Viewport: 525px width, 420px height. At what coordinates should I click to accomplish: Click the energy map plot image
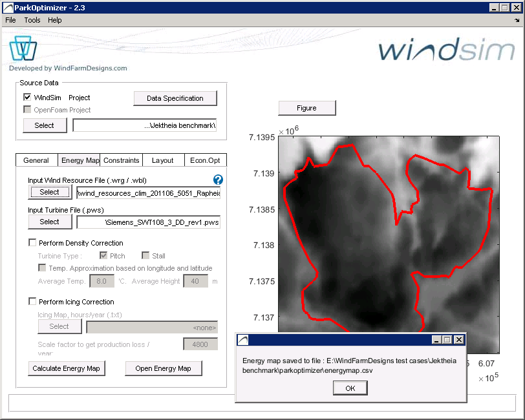click(389, 245)
